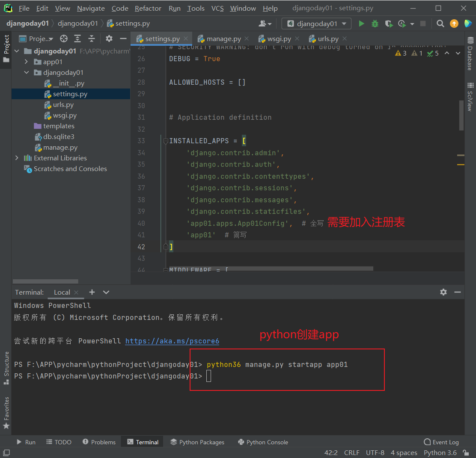Viewport: 476px width, 458px height.
Task: Collapse all nodes in Project tree
Action: (x=91, y=39)
